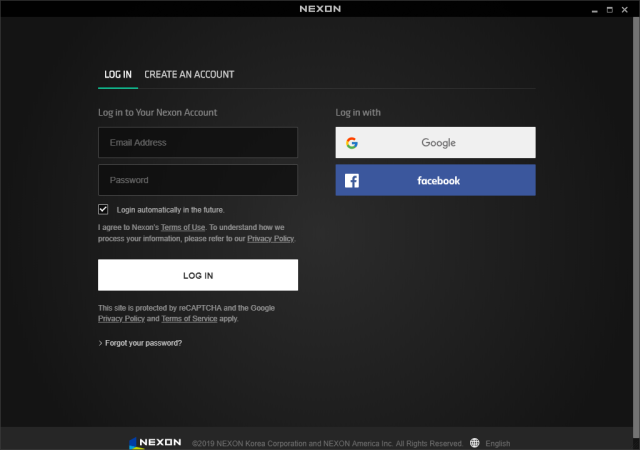Open Google Terms of Service link

pos(188,319)
